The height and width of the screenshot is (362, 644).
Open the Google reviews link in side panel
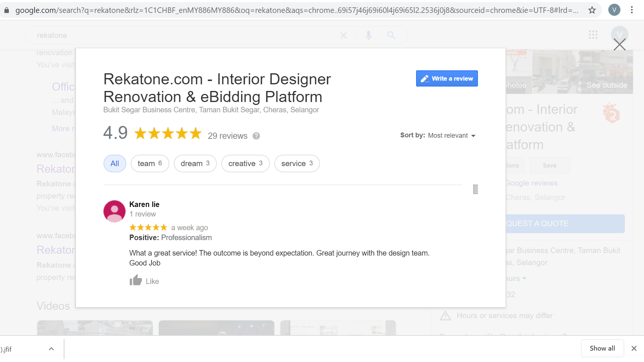(531, 183)
